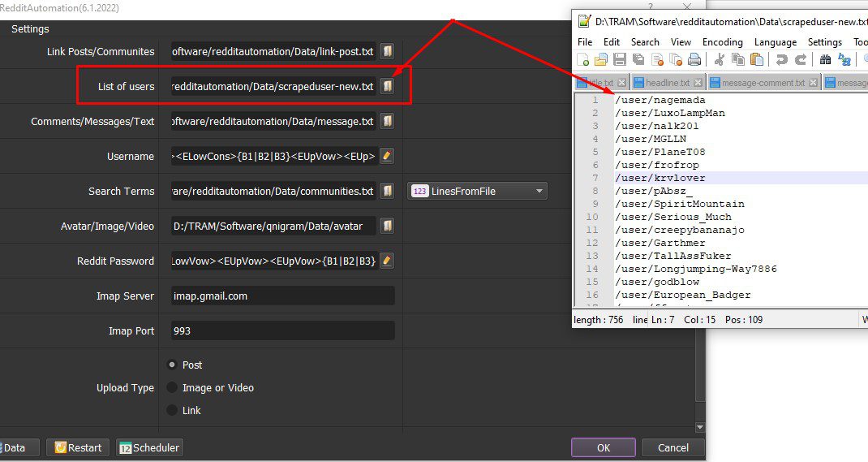Select the Post upload type
Screen dimensions: 868x462
pos(172,365)
